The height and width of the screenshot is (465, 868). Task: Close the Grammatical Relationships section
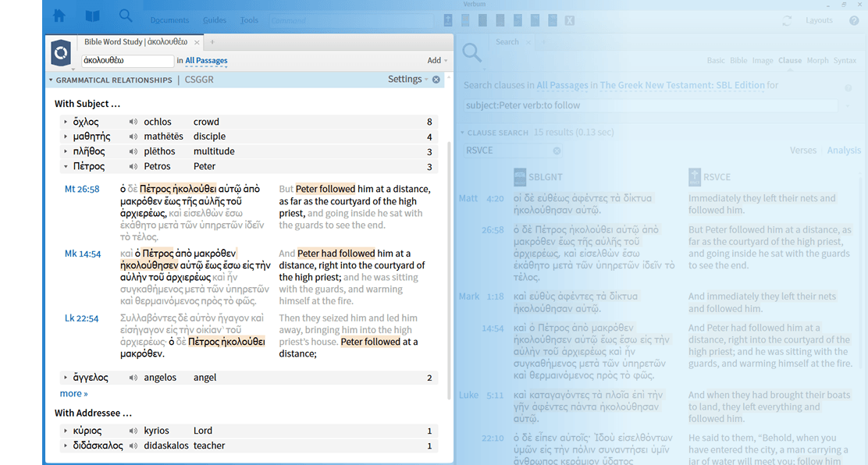tap(436, 80)
